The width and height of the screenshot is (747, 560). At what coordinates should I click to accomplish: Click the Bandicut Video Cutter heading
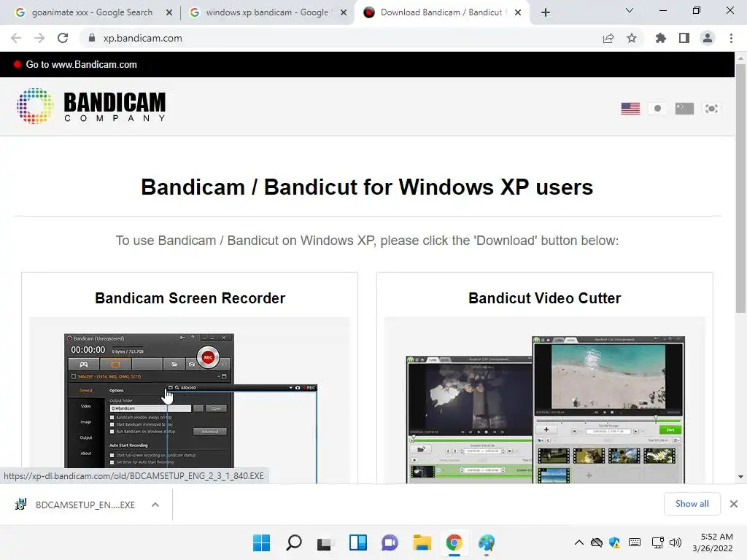coord(544,298)
